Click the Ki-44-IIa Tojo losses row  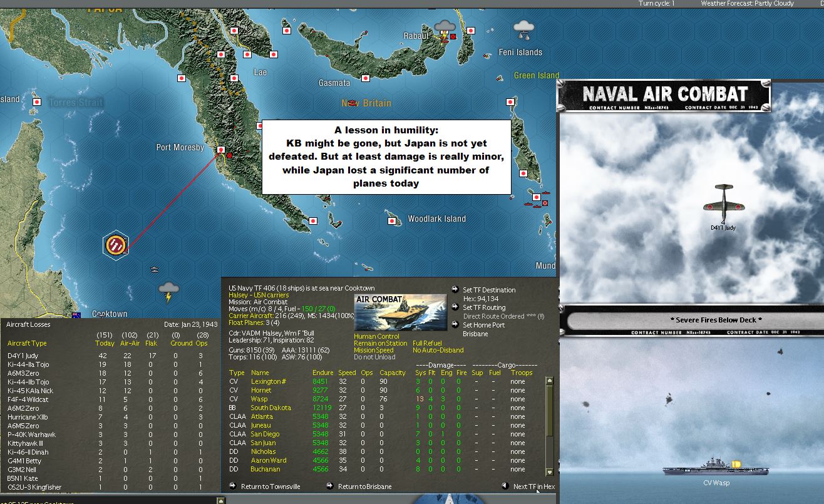click(110, 364)
